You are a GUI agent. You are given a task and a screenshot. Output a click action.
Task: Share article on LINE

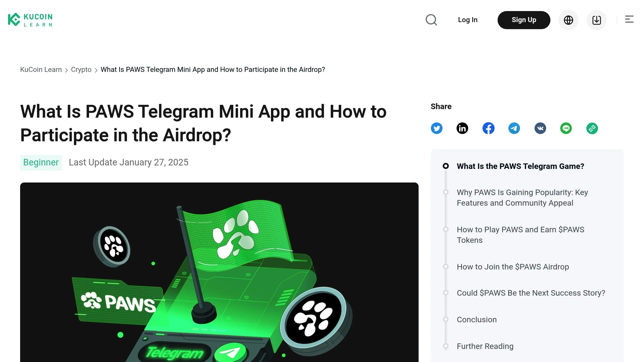pos(566,128)
